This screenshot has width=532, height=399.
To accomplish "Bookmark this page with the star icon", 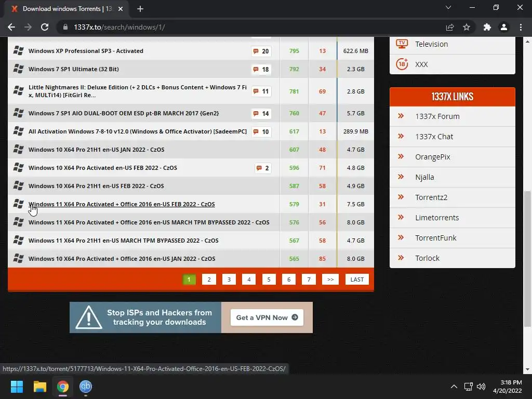I will click(467, 27).
